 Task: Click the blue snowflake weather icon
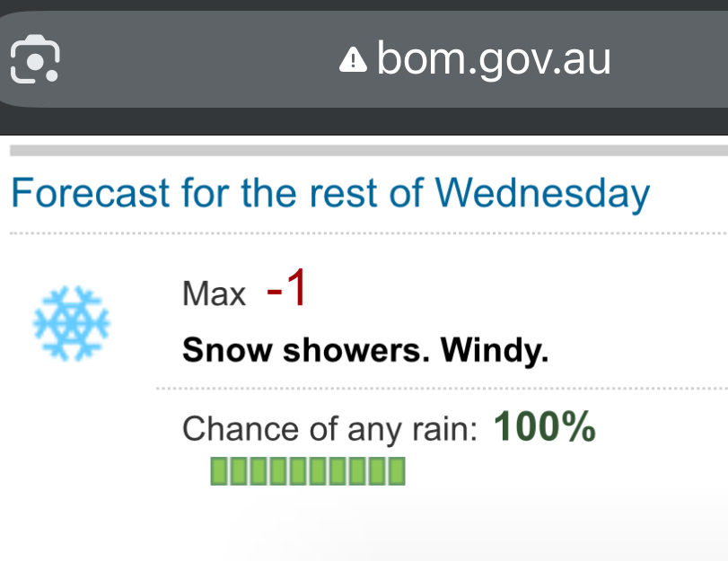(x=71, y=323)
